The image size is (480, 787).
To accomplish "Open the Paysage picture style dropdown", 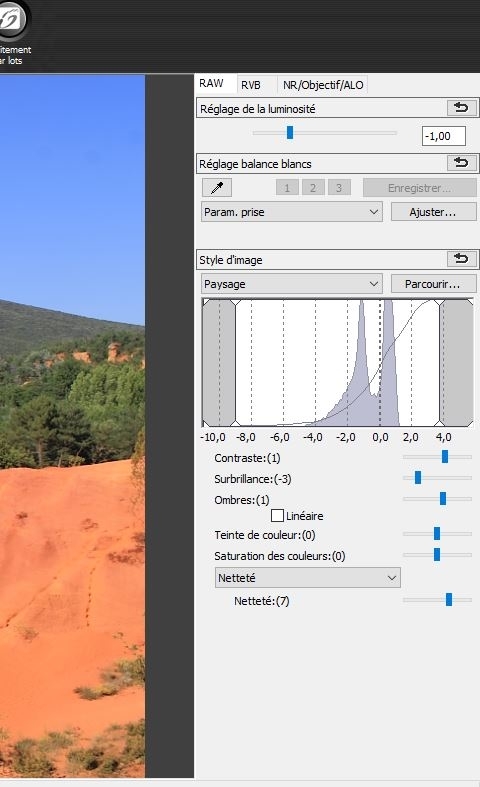I will (x=292, y=284).
